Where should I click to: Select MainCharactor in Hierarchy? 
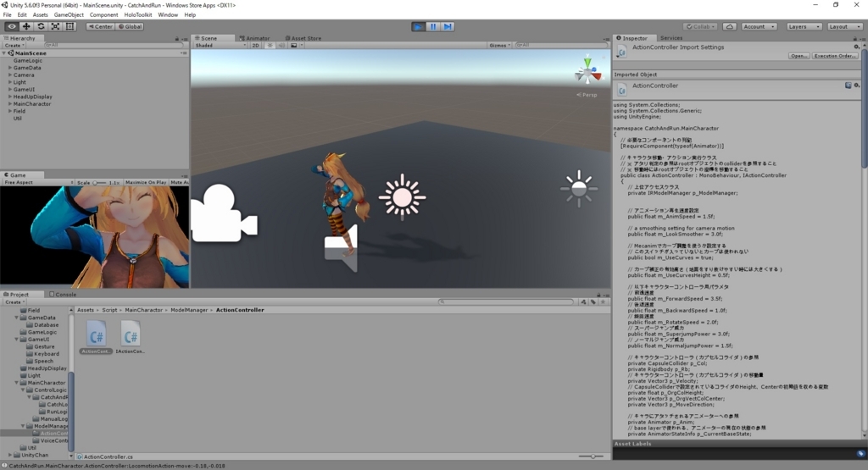[31, 104]
